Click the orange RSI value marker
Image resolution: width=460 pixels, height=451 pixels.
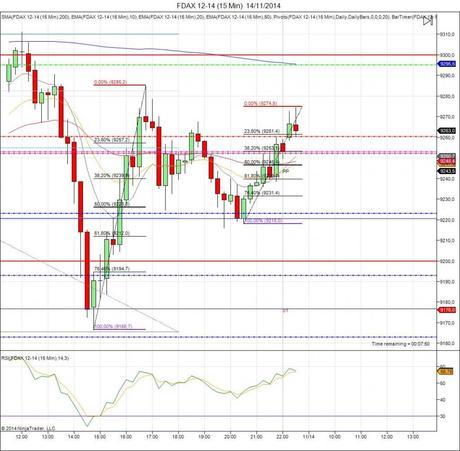tap(446, 372)
